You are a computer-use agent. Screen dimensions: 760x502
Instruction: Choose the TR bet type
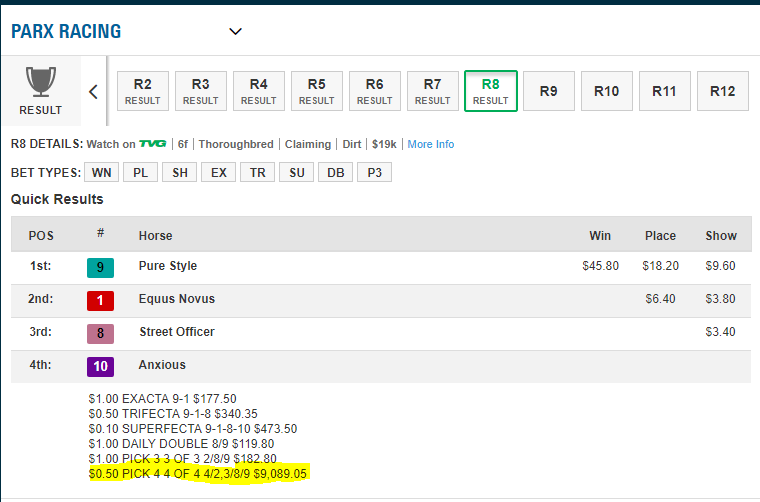[x=257, y=173]
